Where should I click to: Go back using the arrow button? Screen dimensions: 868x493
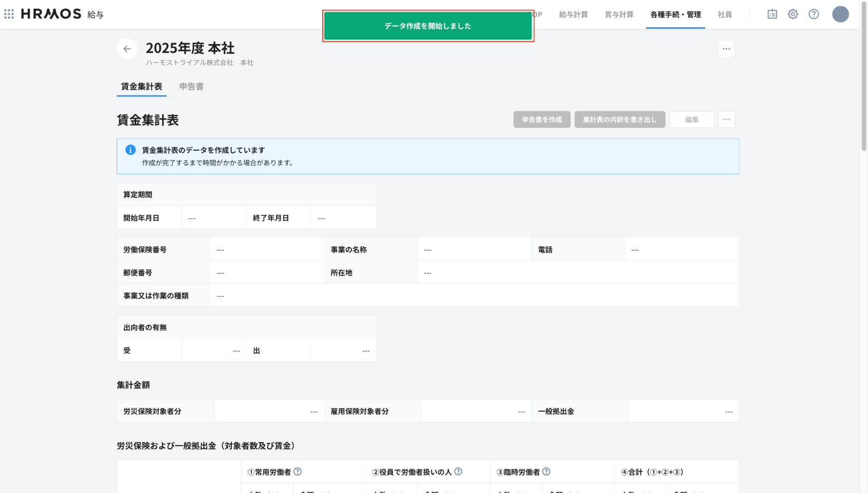[x=127, y=49]
